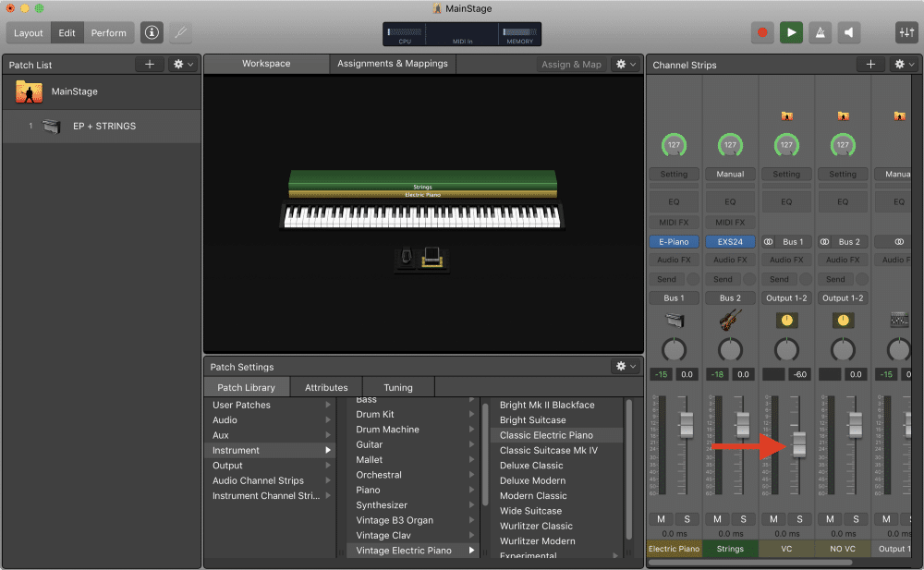Open the info inspector icon
Image resolution: width=924 pixels, height=570 pixels.
[x=152, y=32]
